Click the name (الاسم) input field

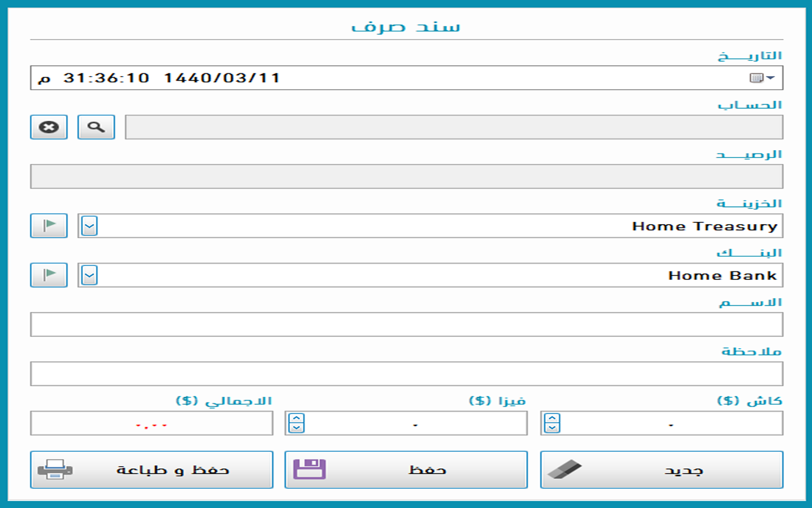[x=406, y=325]
